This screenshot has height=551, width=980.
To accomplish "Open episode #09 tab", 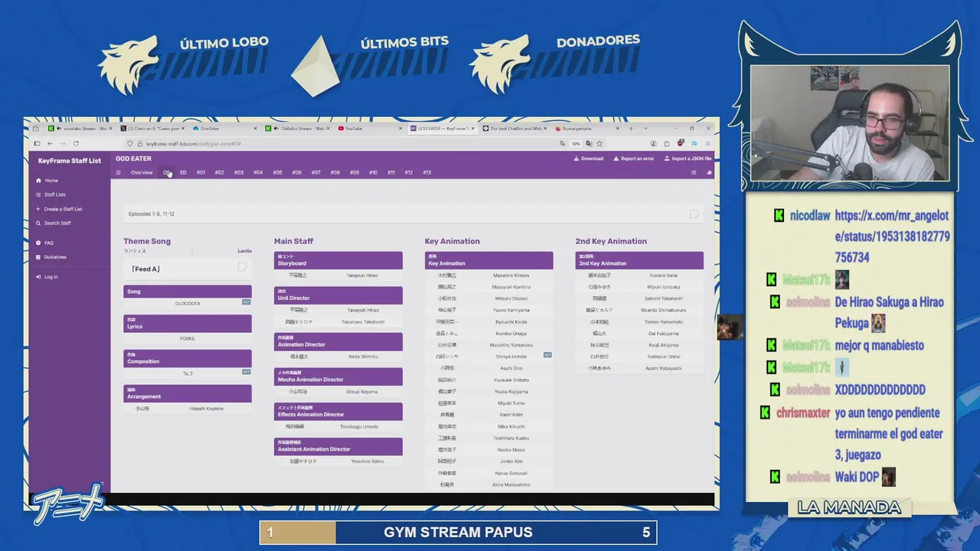I will 354,172.
